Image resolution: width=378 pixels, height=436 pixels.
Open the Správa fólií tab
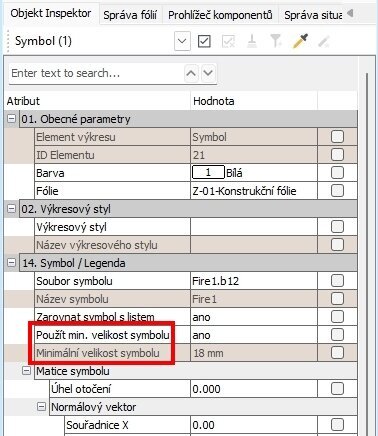(130, 15)
